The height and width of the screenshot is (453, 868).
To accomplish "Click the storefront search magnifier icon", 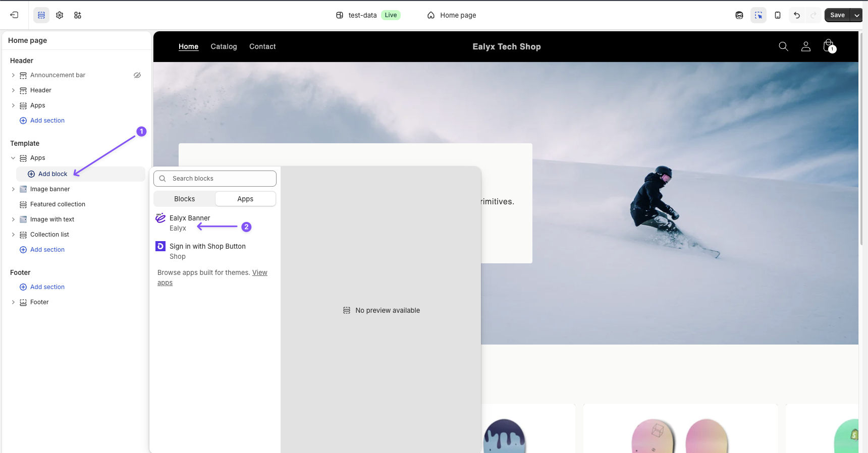I will (783, 46).
